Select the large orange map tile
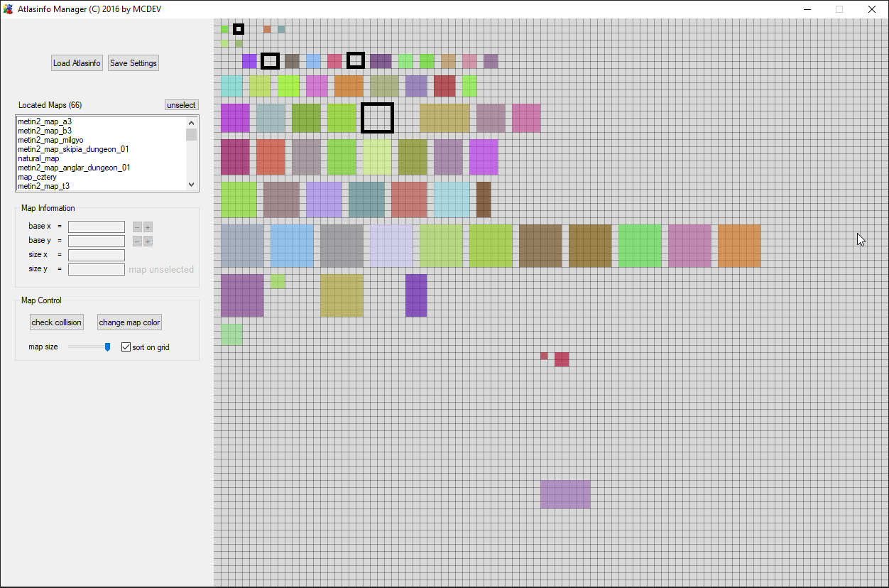 click(739, 246)
